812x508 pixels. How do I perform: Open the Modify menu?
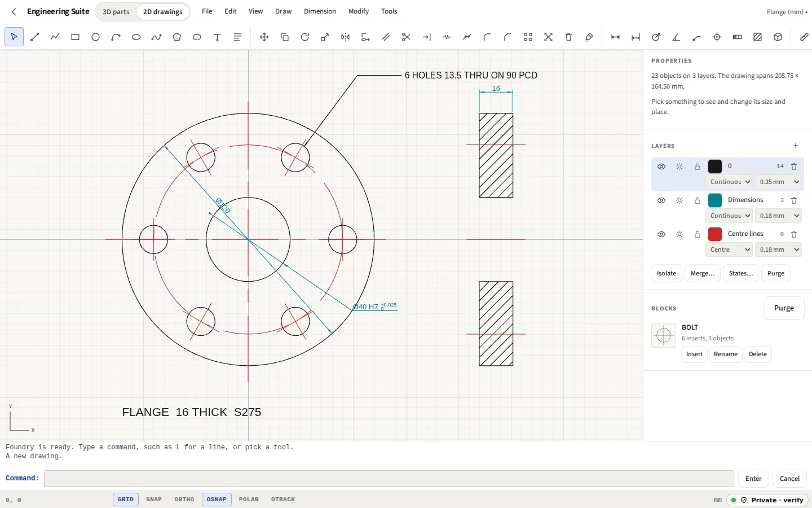pos(358,11)
